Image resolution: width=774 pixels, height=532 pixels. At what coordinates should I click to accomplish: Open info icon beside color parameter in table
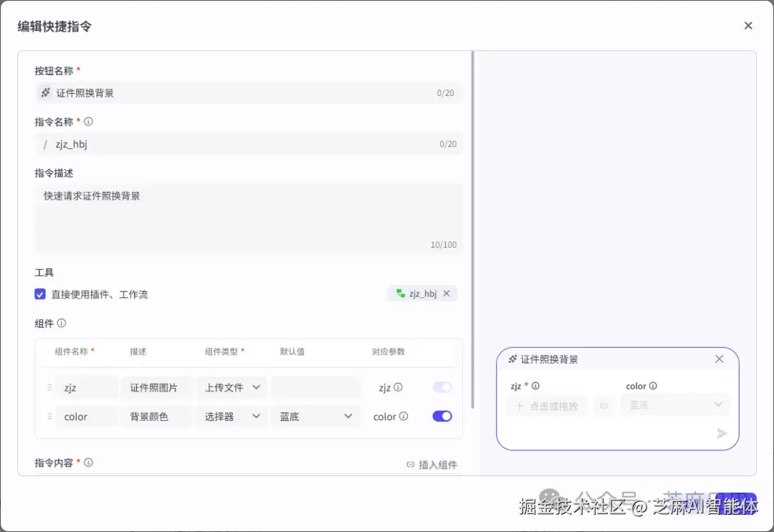pos(403,417)
